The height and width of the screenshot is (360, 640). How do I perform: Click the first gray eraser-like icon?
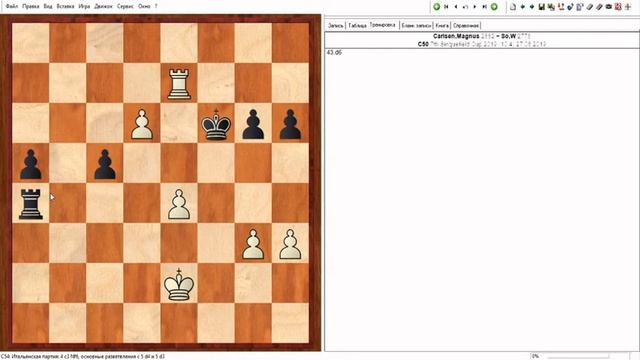(x=589, y=7)
